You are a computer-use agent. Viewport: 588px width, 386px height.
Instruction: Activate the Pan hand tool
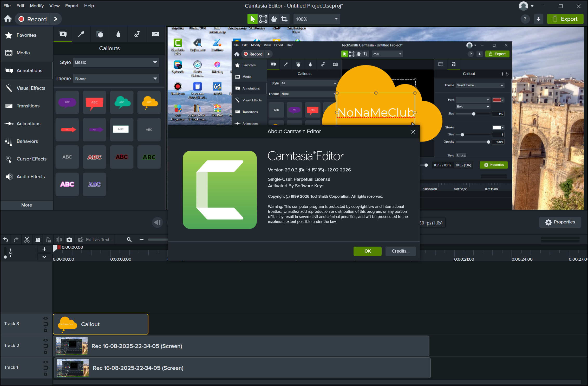[x=274, y=19]
